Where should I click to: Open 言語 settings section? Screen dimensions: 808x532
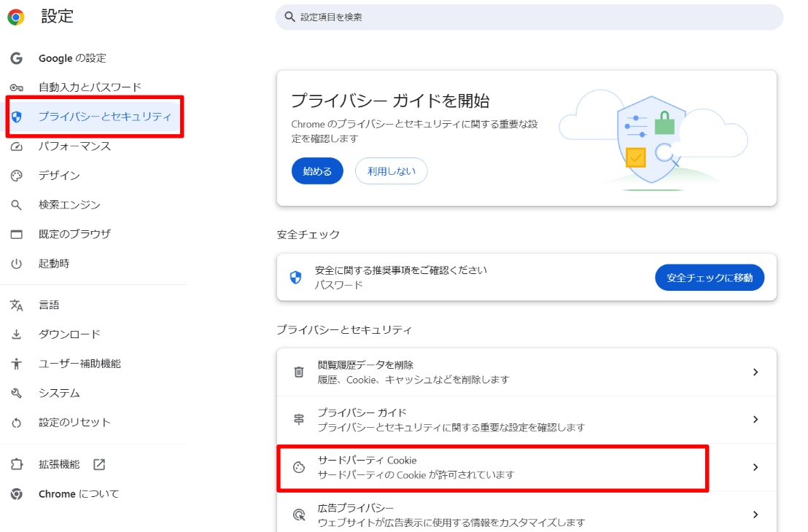[x=49, y=305]
